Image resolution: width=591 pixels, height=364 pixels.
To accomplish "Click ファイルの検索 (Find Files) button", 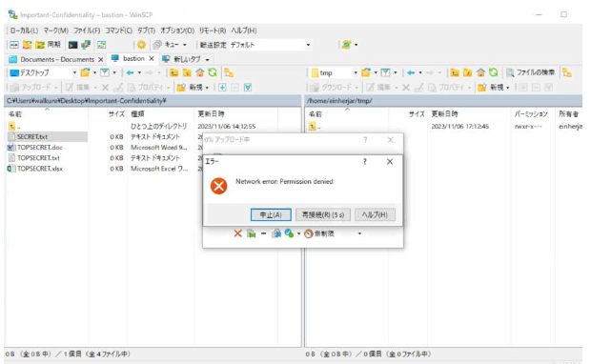I will tap(530, 72).
